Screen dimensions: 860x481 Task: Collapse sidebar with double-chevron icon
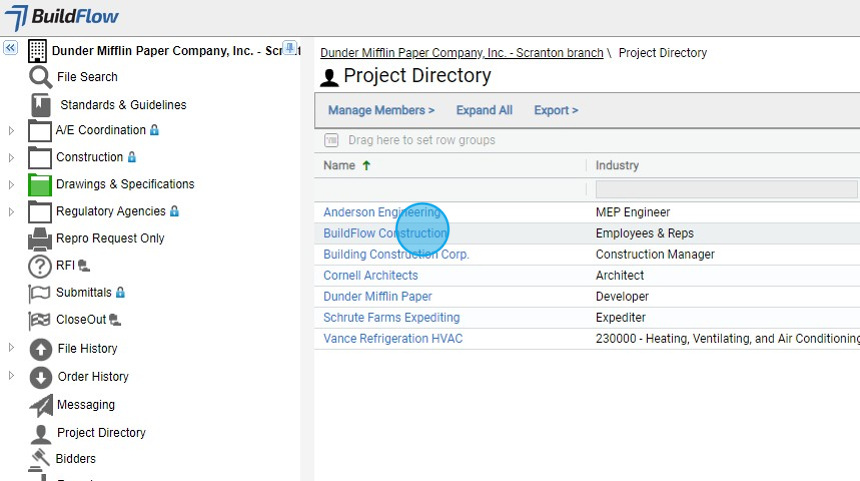(10, 48)
